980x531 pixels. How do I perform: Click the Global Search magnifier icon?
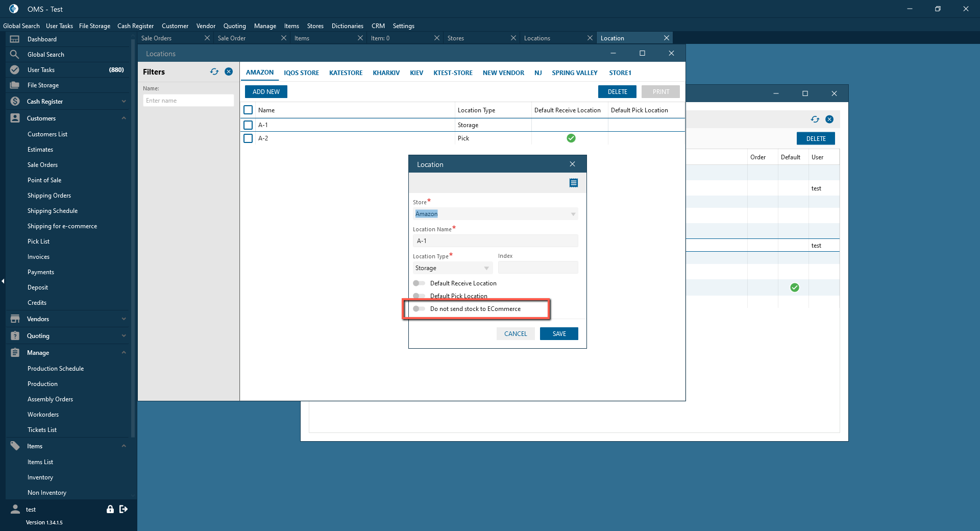(15, 55)
